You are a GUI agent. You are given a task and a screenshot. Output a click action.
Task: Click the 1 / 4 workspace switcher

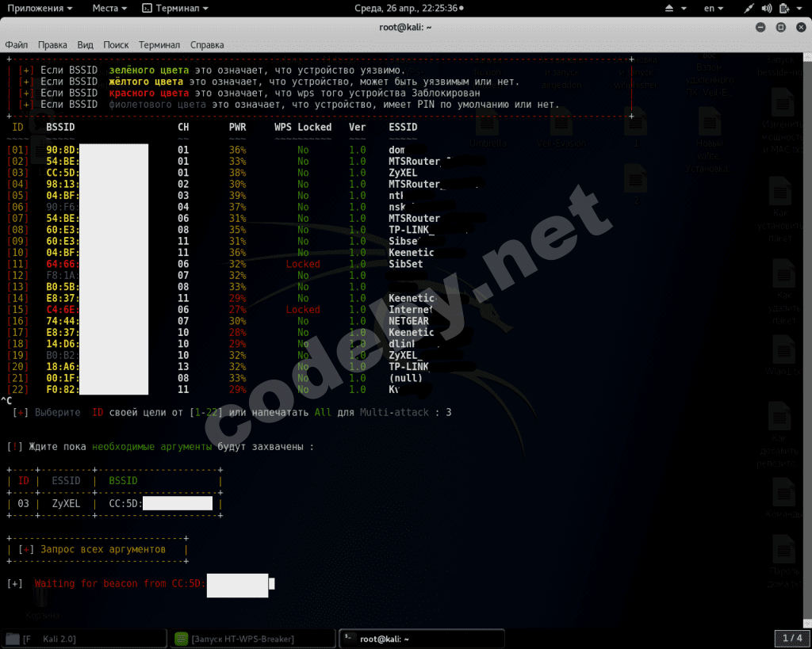point(792,638)
